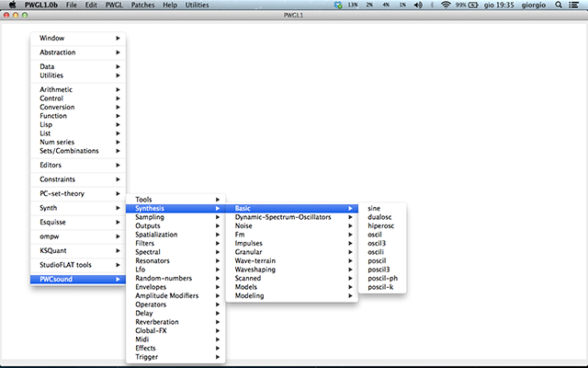
Task: Expand the Abstraction submenu
Action: [78, 52]
